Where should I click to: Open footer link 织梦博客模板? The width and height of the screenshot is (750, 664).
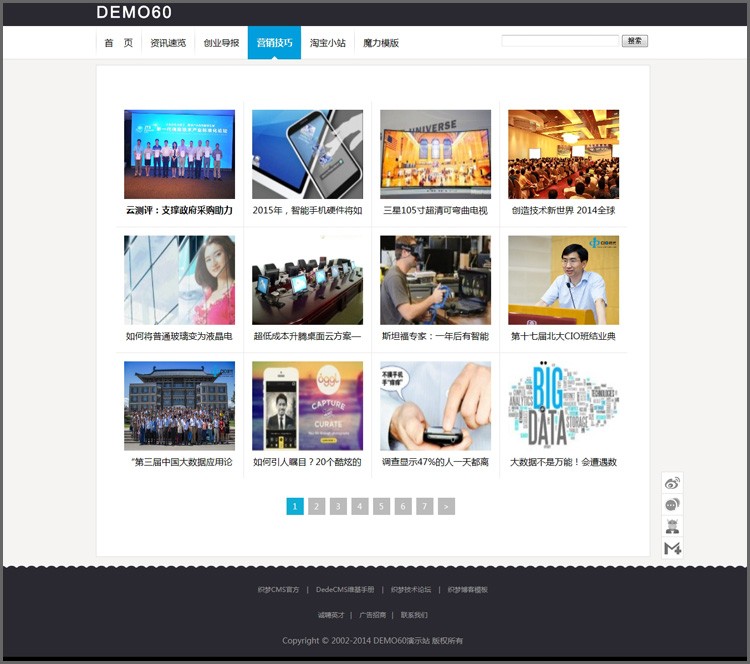point(468,590)
